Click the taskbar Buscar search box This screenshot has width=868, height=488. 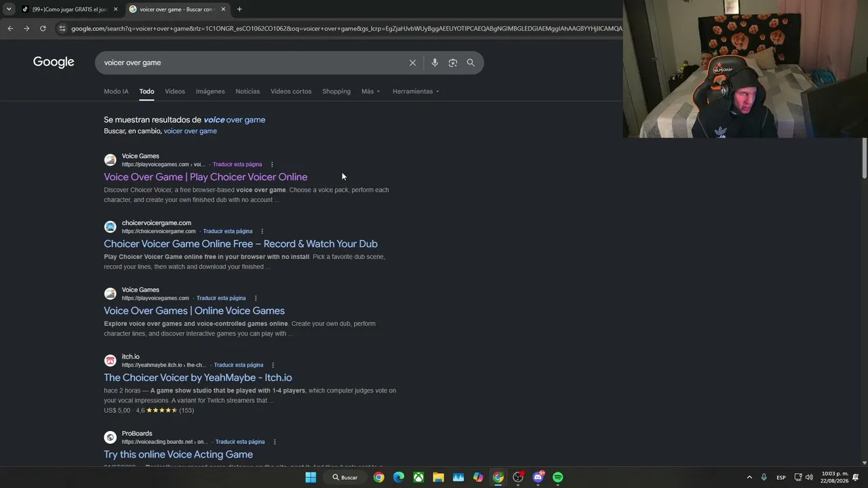(345, 477)
